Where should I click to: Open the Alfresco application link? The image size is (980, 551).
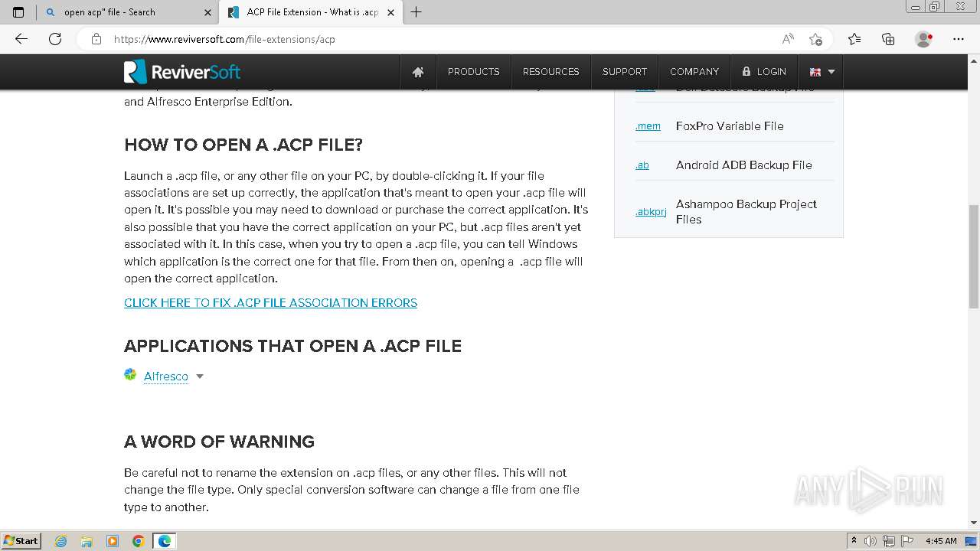click(x=166, y=377)
